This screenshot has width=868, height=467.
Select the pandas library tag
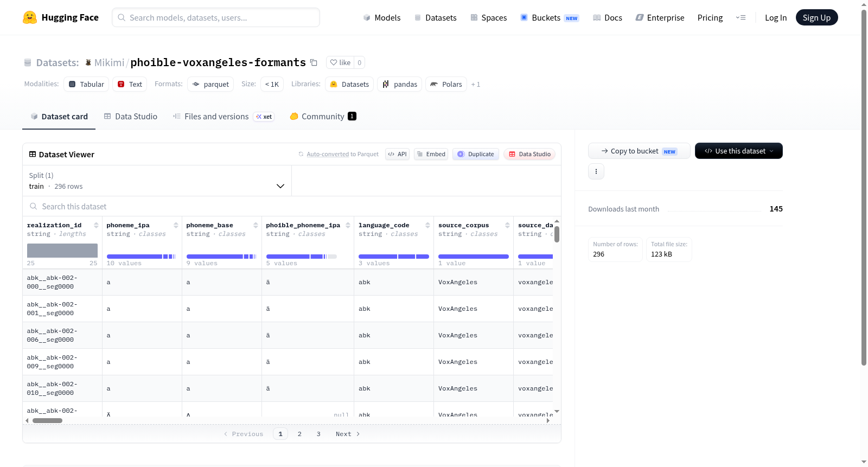(x=400, y=84)
